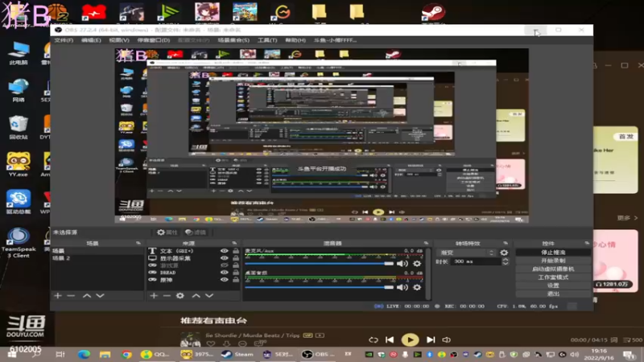Skip to previous track in music player
Viewport: 644px width, 362px height.
click(390, 339)
